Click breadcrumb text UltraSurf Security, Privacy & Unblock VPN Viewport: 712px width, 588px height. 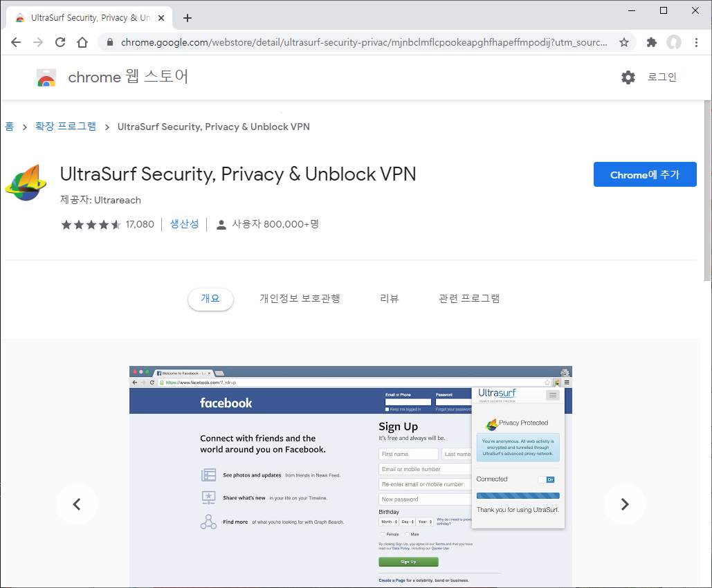click(213, 127)
